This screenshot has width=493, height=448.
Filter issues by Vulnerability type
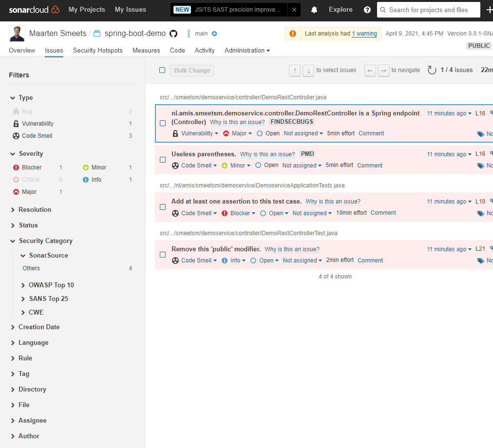(38, 124)
